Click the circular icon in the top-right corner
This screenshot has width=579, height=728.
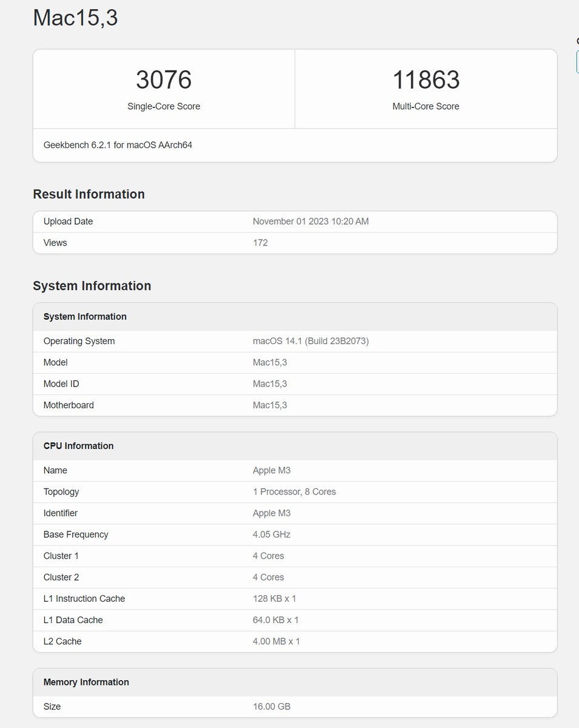point(577,41)
